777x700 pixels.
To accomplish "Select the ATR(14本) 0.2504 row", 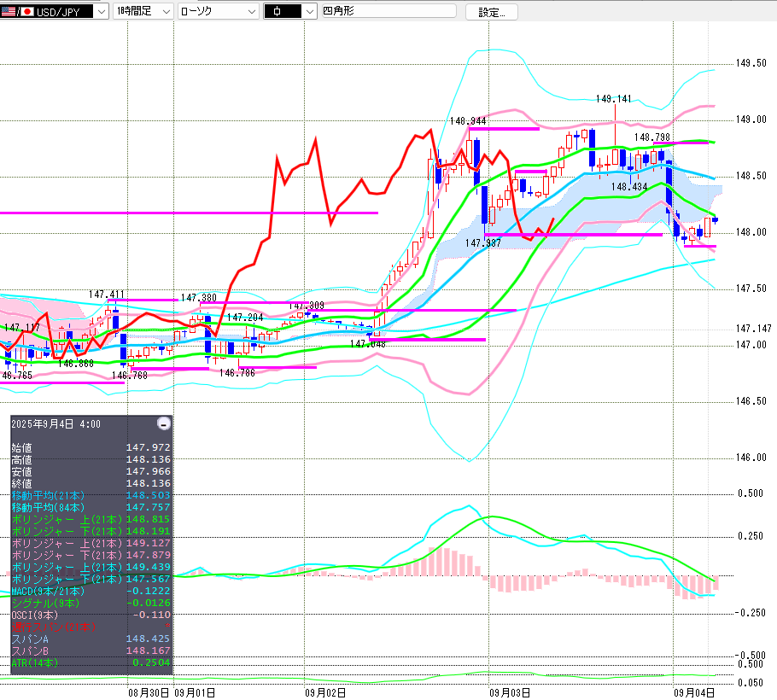I will click(91, 662).
